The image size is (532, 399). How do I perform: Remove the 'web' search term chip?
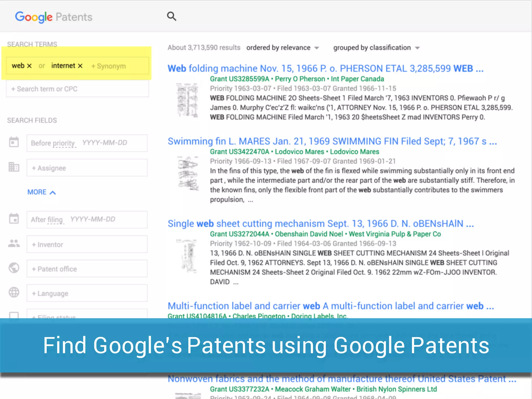point(29,66)
